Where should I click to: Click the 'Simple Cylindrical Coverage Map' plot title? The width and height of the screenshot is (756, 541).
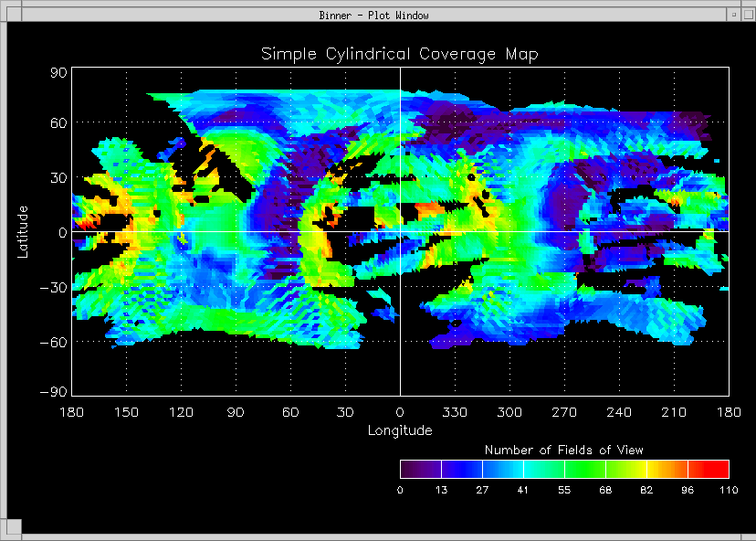(x=400, y=54)
